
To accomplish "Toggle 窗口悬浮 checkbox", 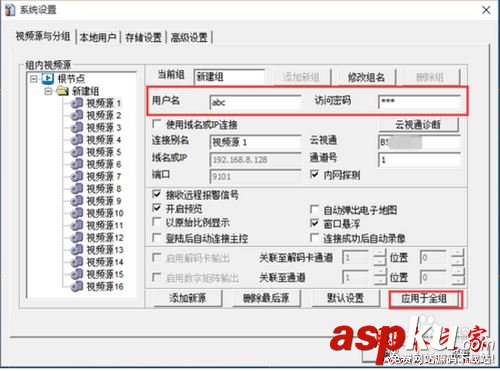I will (x=314, y=223).
